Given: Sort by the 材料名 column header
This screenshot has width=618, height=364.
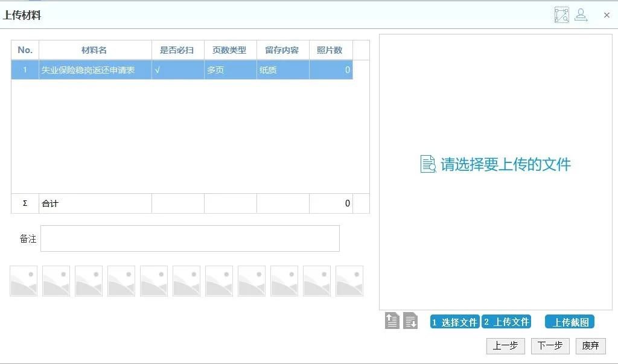Looking at the screenshot, I should pyautogui.click(x=94, y=50).
